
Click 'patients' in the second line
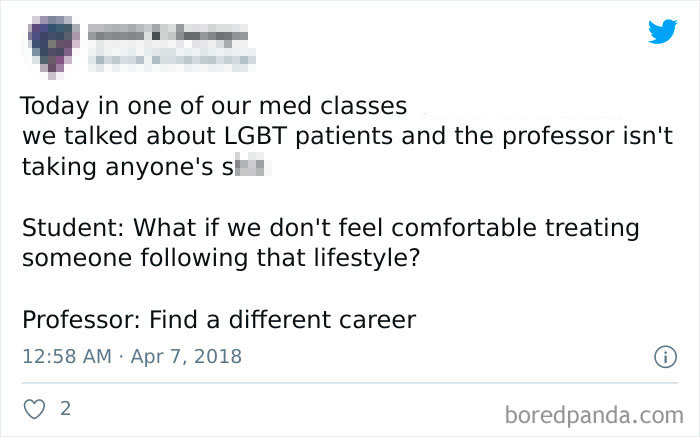tap(344, 136)
